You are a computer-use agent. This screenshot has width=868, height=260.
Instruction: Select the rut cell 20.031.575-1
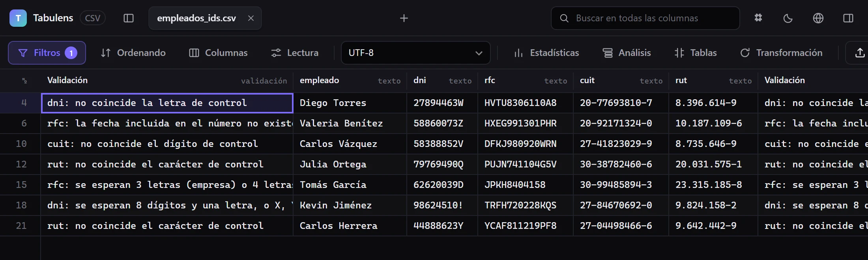pyautogui.click(x=713, y=164)
